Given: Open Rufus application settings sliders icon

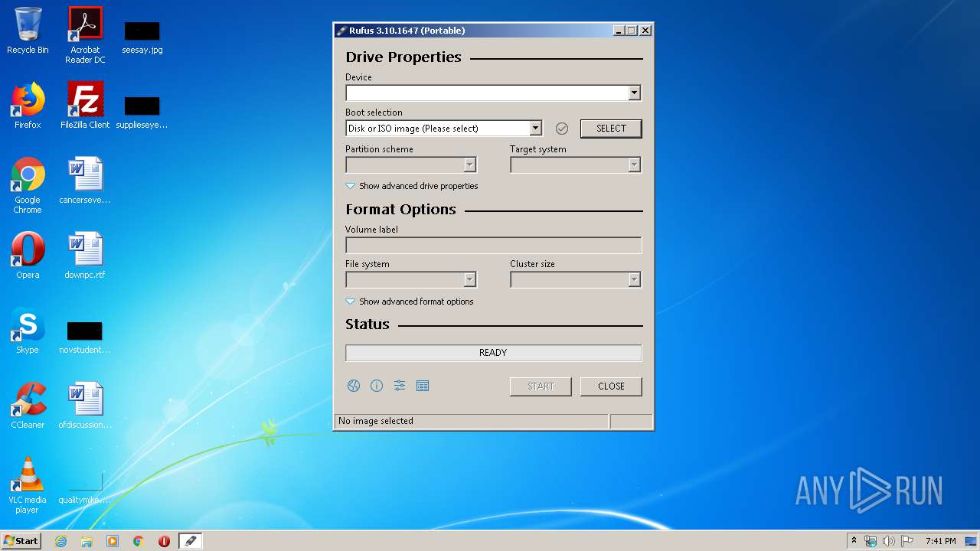Looking at the screenshot, I should (x=399, y=386).
